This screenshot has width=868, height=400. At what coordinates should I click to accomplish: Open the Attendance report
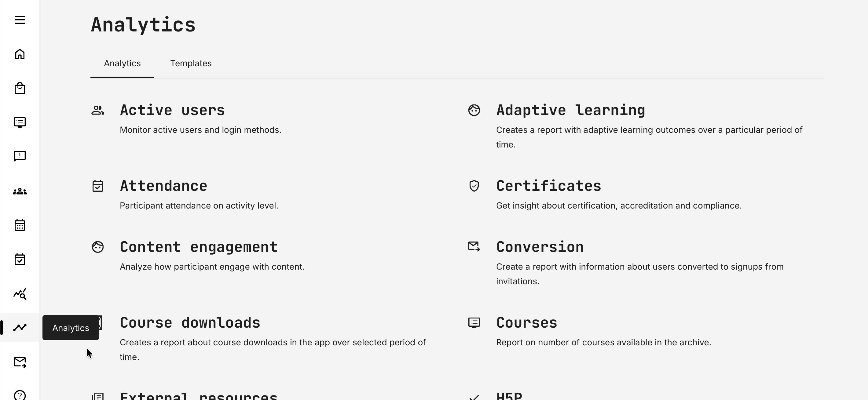point(164,186)
